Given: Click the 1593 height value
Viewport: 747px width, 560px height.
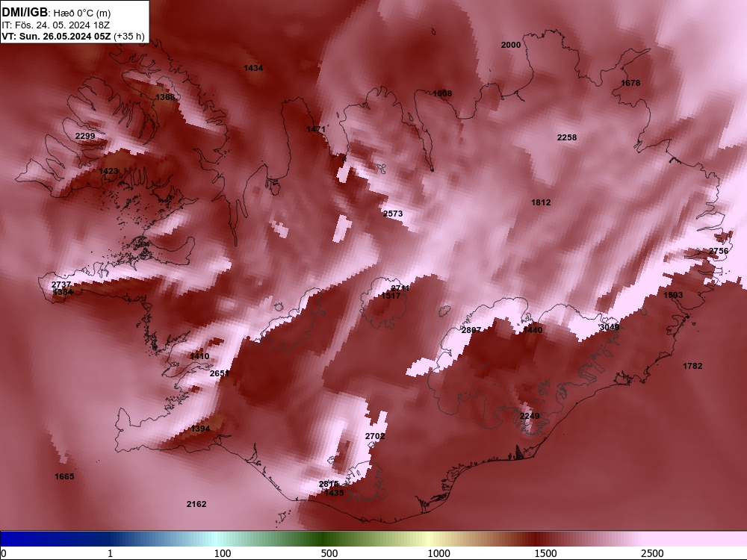Looking at the screenshot, I should (673, 295).
